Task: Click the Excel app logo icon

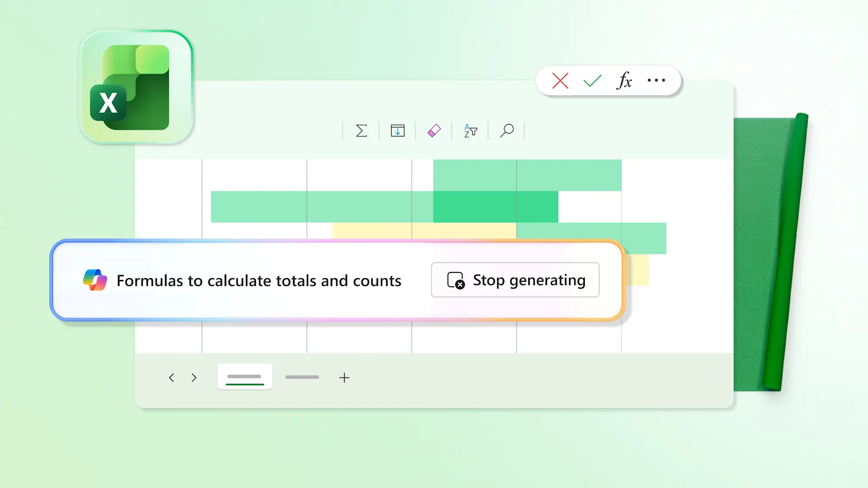Action: pos(136,87)
